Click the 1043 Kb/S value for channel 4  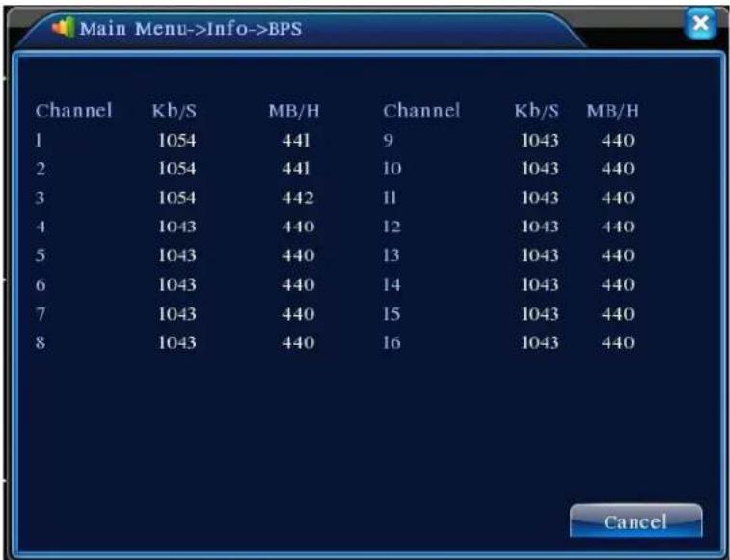(x=176, y=227)
